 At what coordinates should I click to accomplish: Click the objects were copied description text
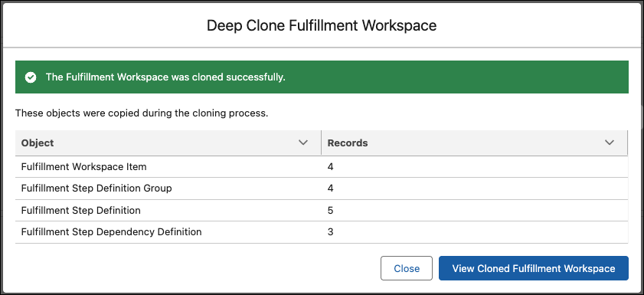tap(142, 113)
